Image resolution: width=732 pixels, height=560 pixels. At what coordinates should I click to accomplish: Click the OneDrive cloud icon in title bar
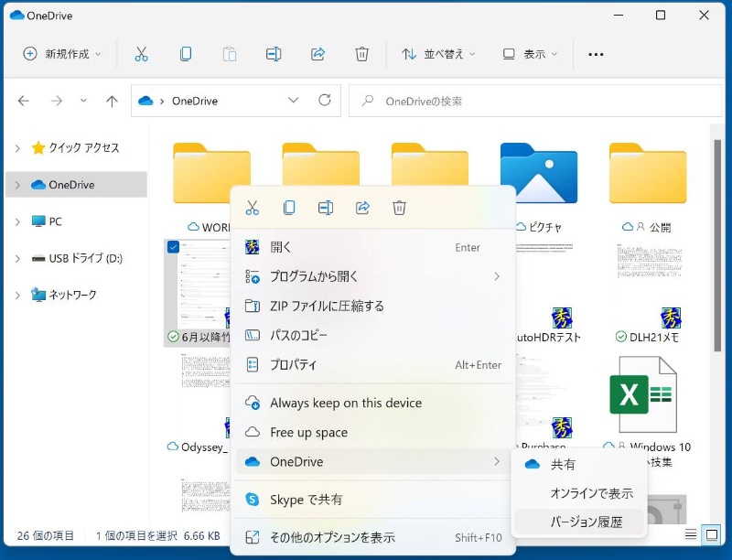pyautogui.click(x=16, y=16)
